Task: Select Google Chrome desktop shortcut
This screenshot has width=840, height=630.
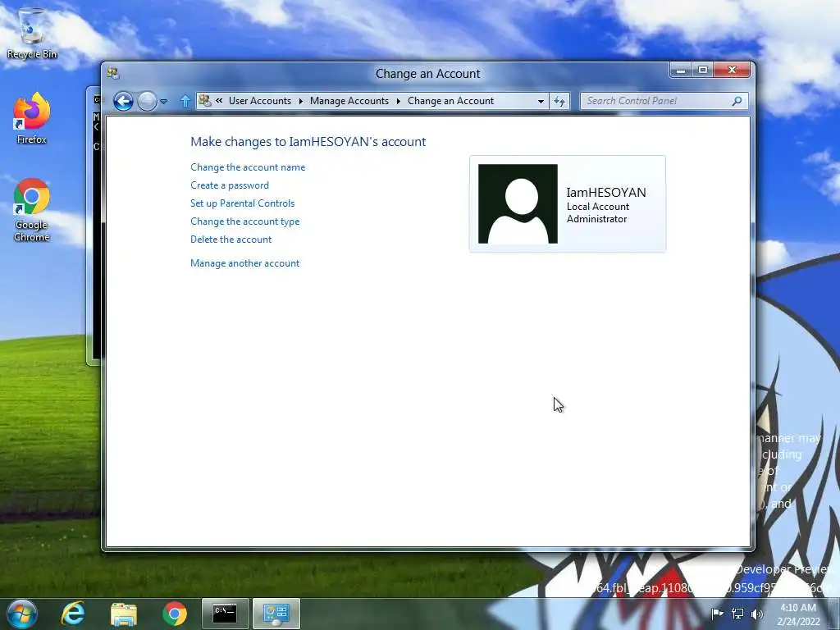Action: [32, 210]
